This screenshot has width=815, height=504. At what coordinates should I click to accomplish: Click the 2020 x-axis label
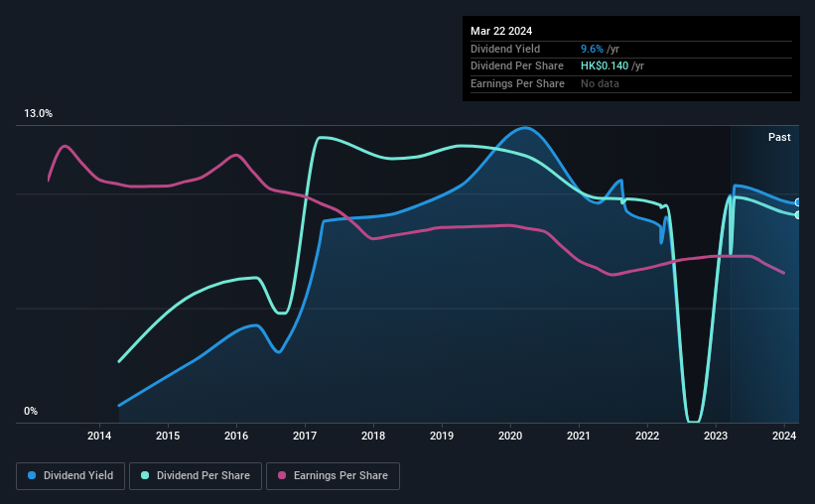pyautogui.click(x=510, y=436)
